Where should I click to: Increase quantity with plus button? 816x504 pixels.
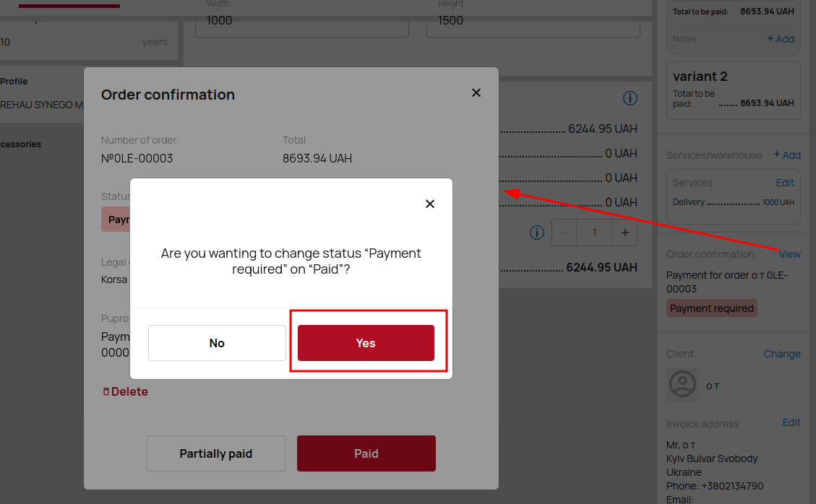click(625, 233)
